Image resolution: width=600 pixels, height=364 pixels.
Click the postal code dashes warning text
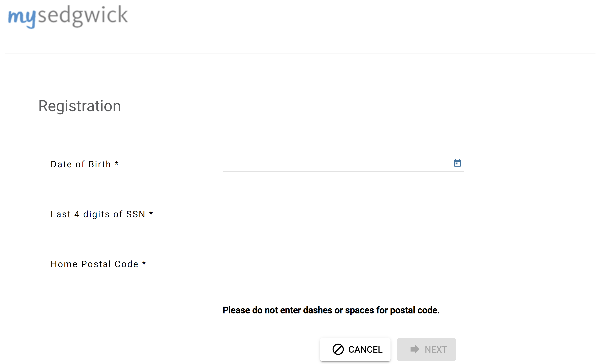tap(331, 310)
